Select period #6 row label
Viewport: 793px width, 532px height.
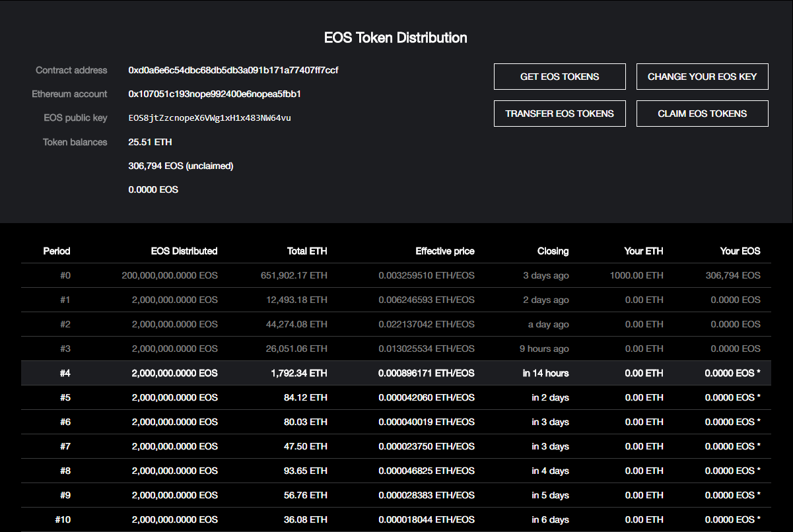pos(65,422)
